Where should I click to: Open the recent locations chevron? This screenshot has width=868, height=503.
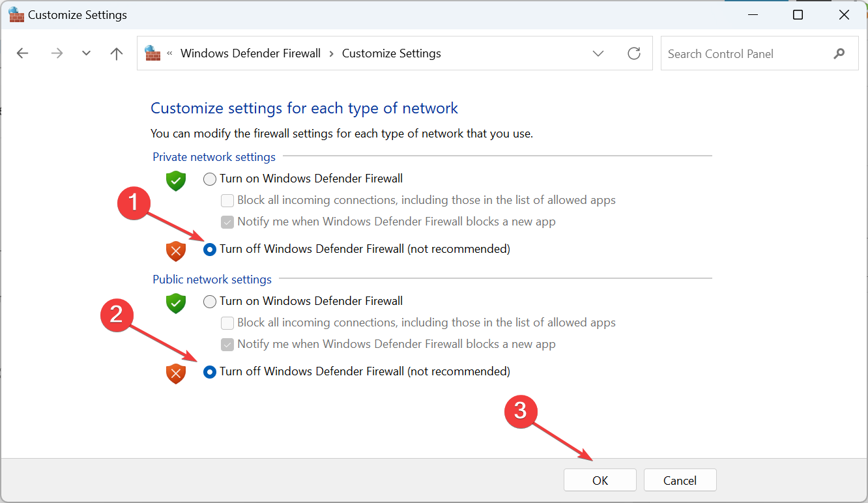point(86,53)
